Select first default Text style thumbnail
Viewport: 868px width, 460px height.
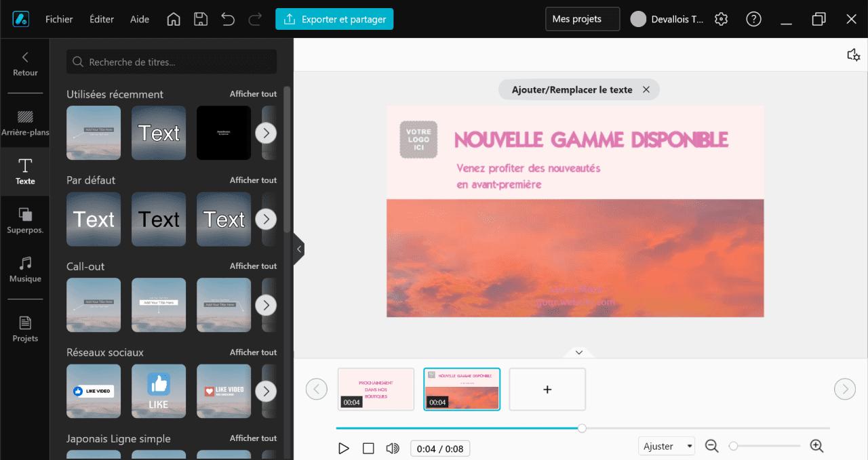(x=94, y=219)
